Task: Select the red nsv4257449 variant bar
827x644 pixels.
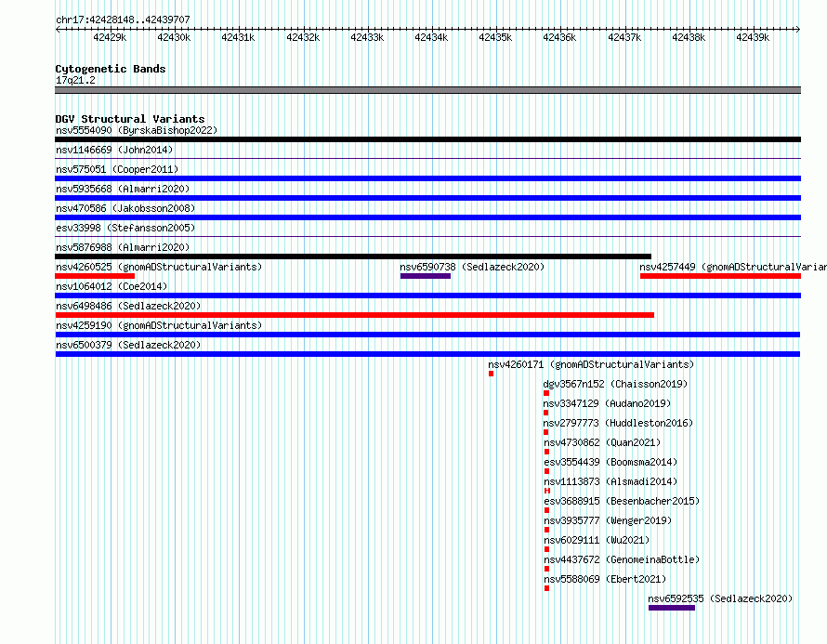Action: click(720, 276)
